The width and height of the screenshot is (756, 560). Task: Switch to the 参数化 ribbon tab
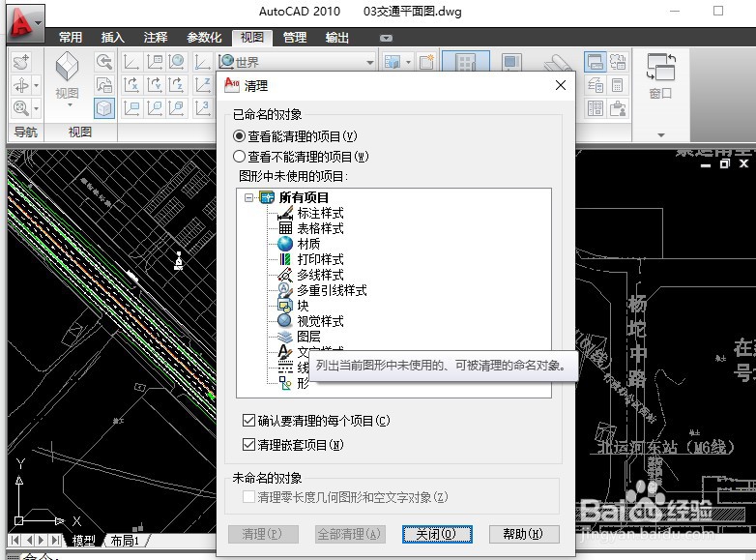[204, 37]
